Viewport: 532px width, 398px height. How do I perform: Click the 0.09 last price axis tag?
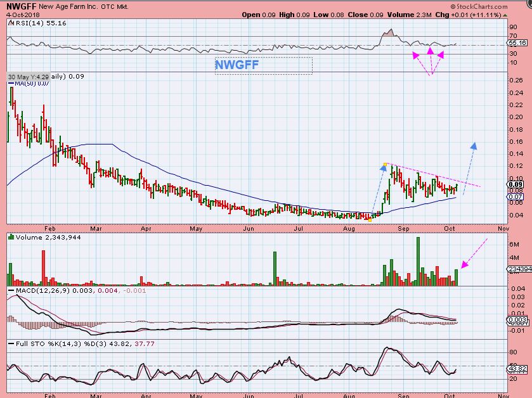pyautogui.click(x=516, y=184)
